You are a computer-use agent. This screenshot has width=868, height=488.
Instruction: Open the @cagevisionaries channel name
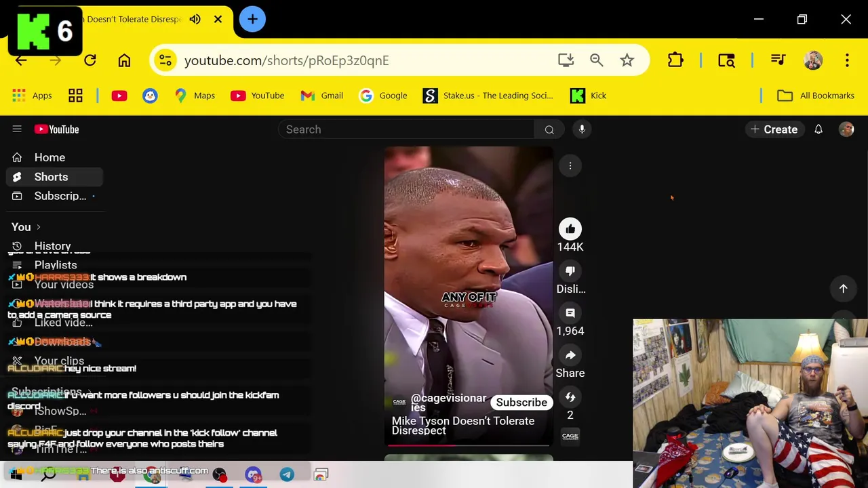448,403
